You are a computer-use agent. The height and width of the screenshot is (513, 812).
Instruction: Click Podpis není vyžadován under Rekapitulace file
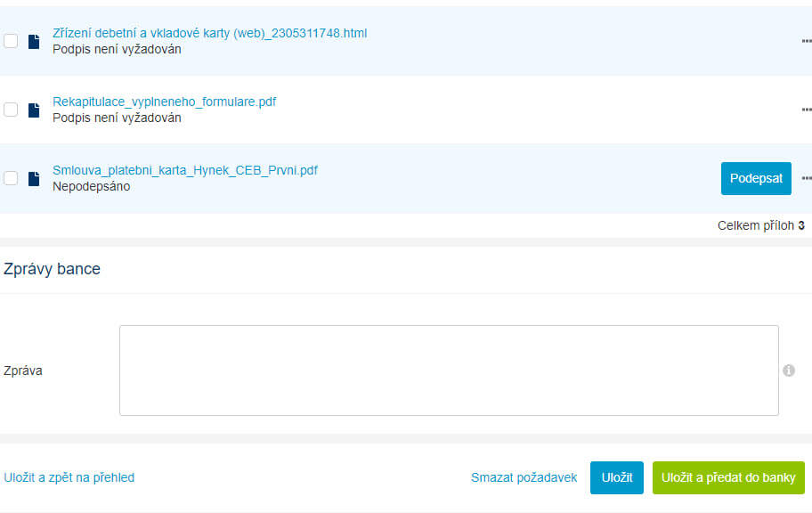click(x=117, y=118)
